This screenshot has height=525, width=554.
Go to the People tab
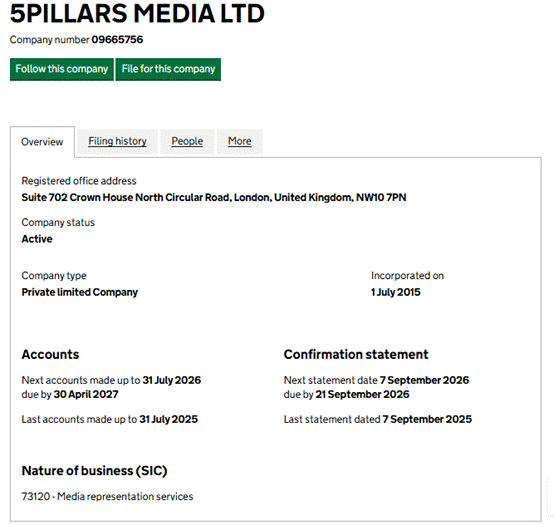(187, 141)
